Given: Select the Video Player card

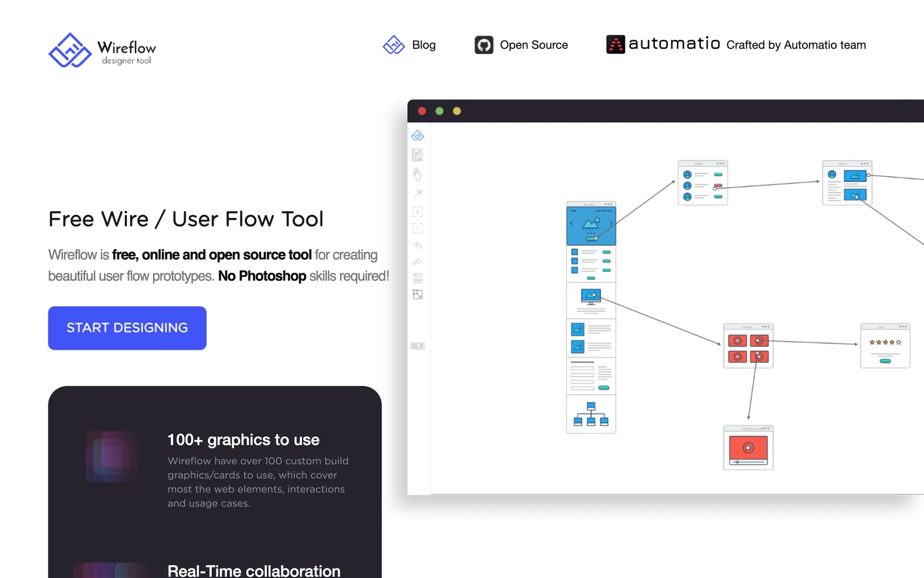Looking at the screenshot, I should (x=748, y=448).
